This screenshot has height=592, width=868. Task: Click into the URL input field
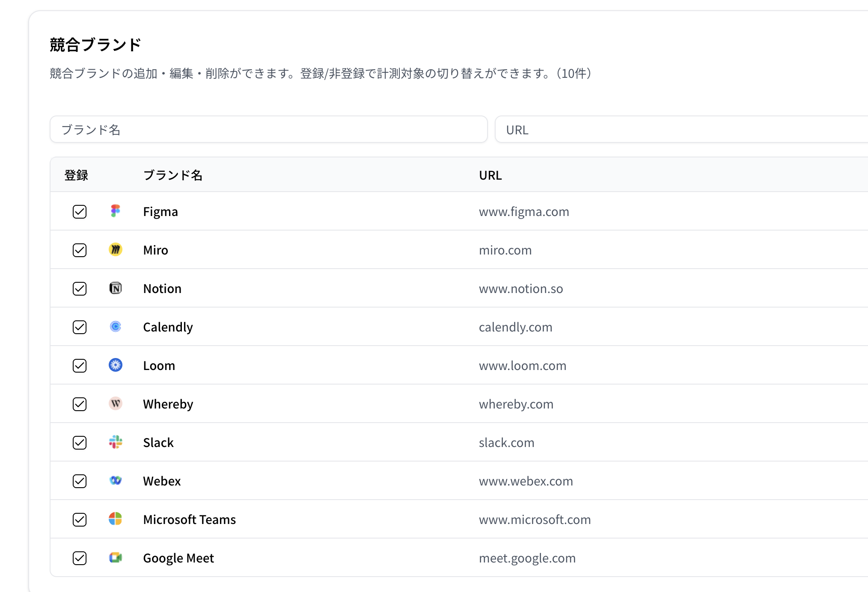click(x=681, y=130)
